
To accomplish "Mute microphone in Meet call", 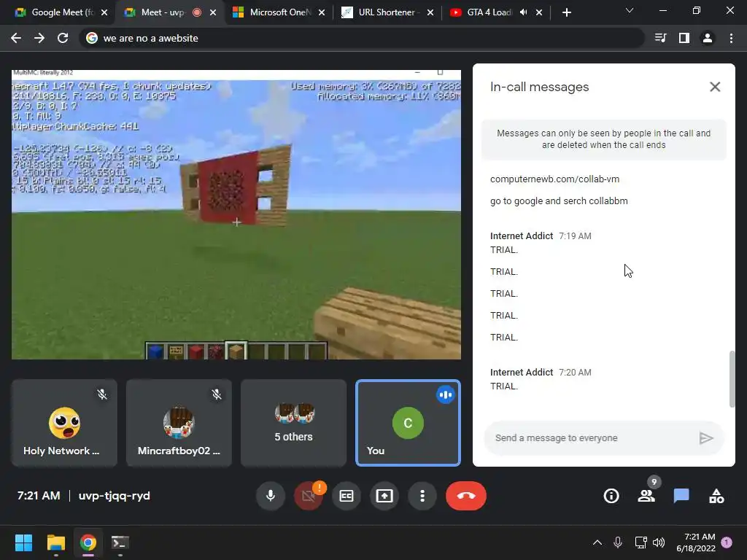I will pyautogui.click(x=270, y=496).
